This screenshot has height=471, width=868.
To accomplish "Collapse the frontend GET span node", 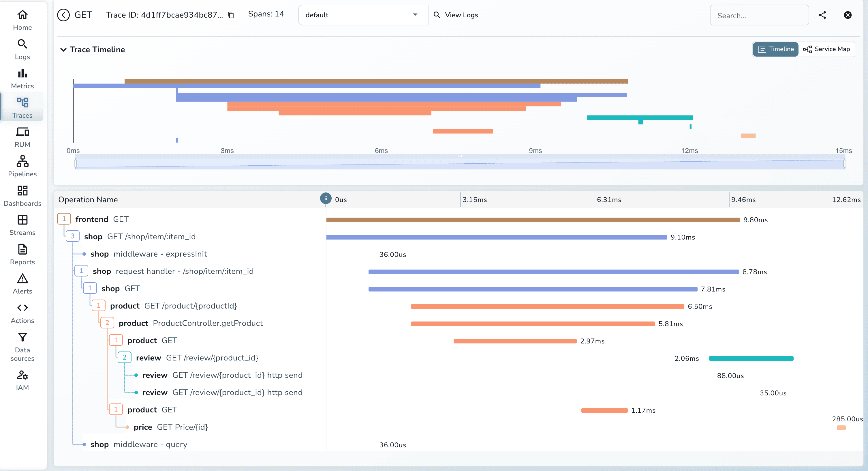I will pos(64,219).
